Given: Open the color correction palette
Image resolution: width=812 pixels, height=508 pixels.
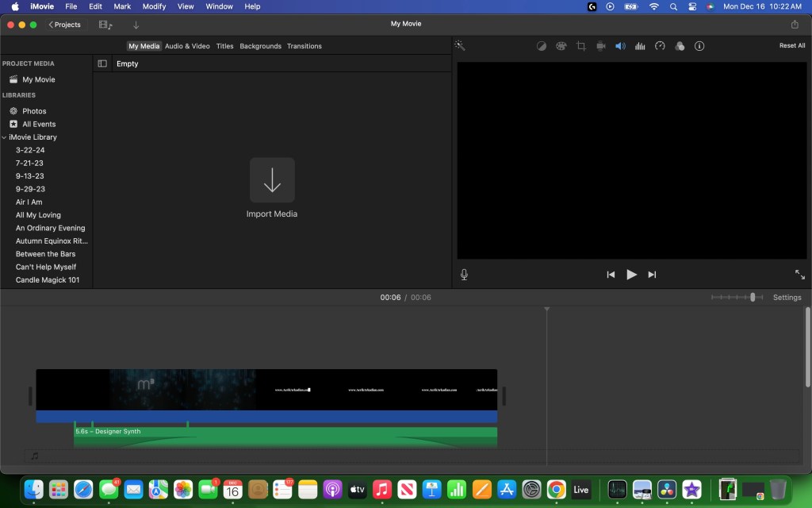Looking at the screenshot, I should [561, 46].
